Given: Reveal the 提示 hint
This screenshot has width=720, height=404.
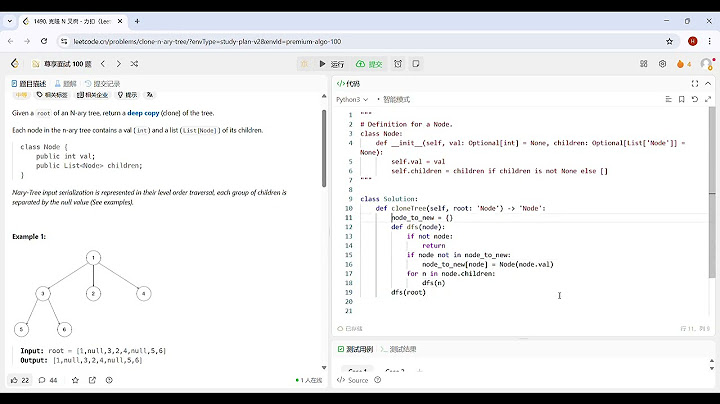Looking at the screenshot, I should coord(127,95).
